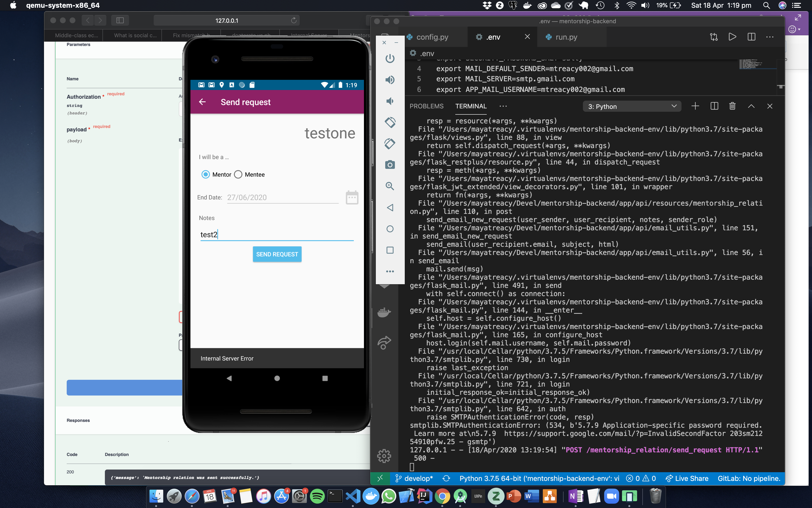Click the develop* git branch in the status bar
The image size is (812, 508).
tap(414, 478)
